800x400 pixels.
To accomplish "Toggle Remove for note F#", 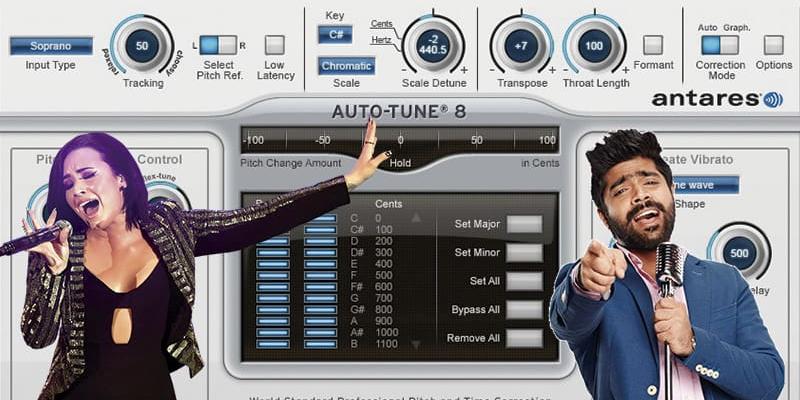I will pos(320,287).
